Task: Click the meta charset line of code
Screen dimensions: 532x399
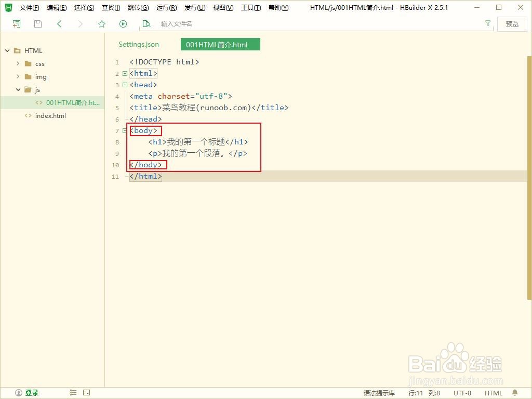Action: [x=180, y=96]
